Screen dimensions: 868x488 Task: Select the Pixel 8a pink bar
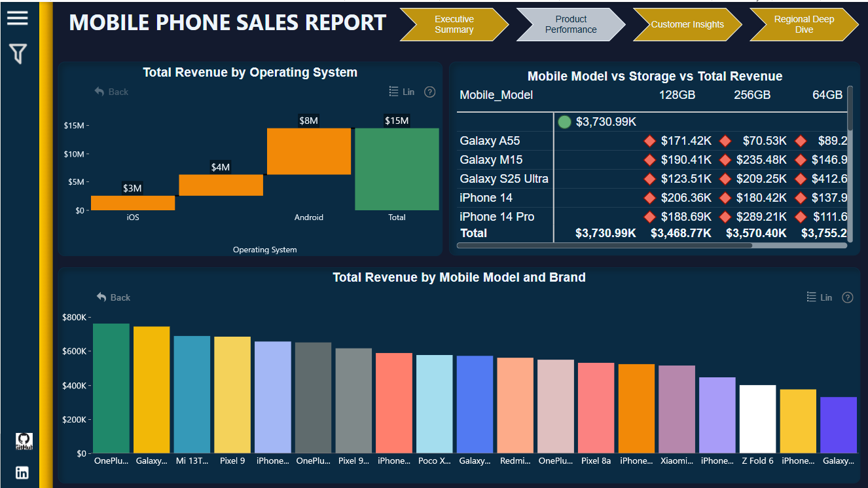(x=596, y=408)
